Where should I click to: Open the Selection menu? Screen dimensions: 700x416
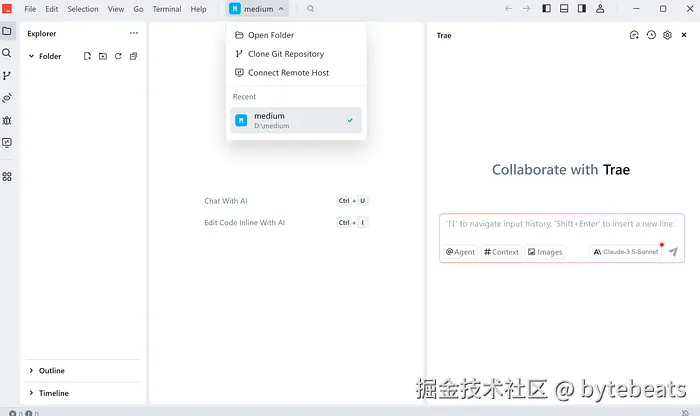pyautogui.click(x=83, y=8)
